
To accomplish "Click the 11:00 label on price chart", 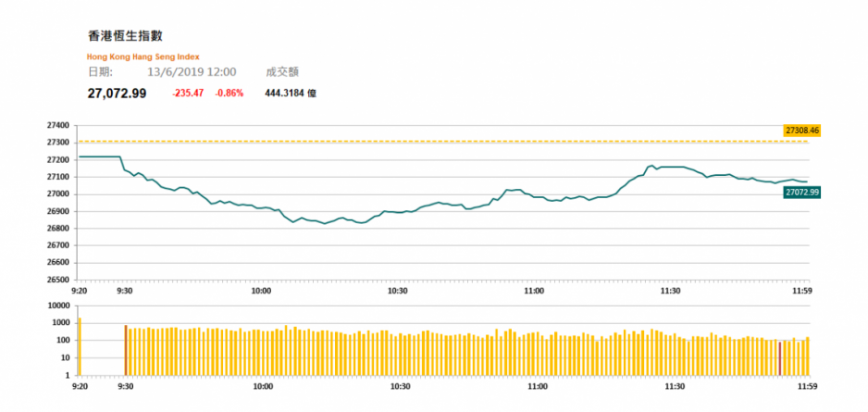I will 534,290.
